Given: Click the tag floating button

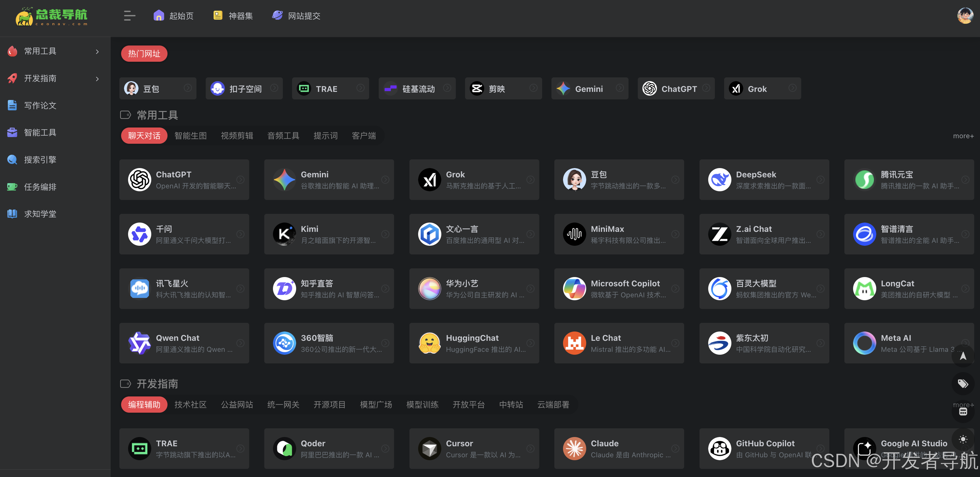Looking at the screenshot, I should tap(963, 383).
